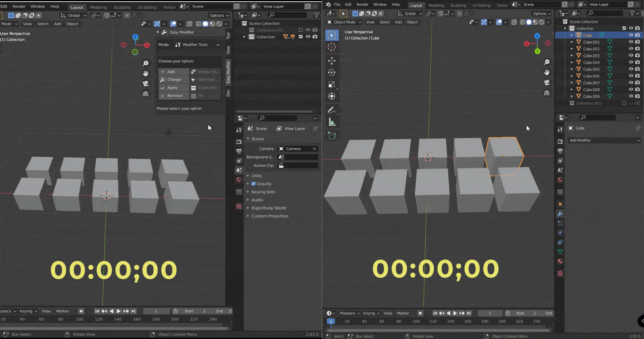The width and height of the screenshot is (644, 339).
Task: Activate Select Box tool in right toolbar
Action: coord(332,35)
